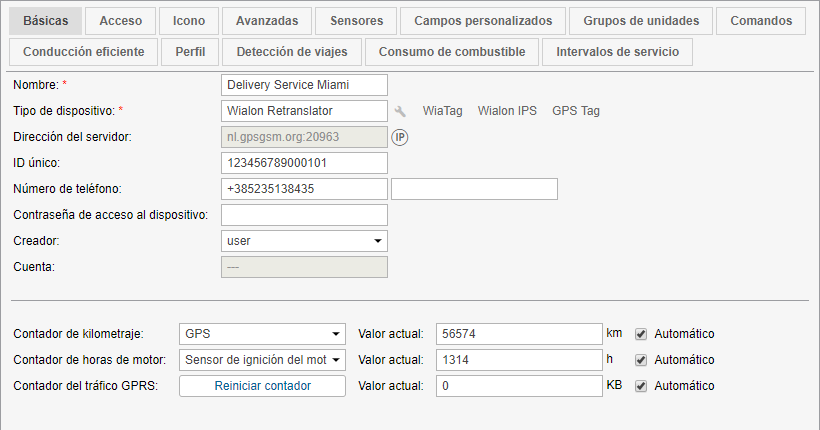Open the Creador dropdown
The image size is (820, 430).
[303, 241]
